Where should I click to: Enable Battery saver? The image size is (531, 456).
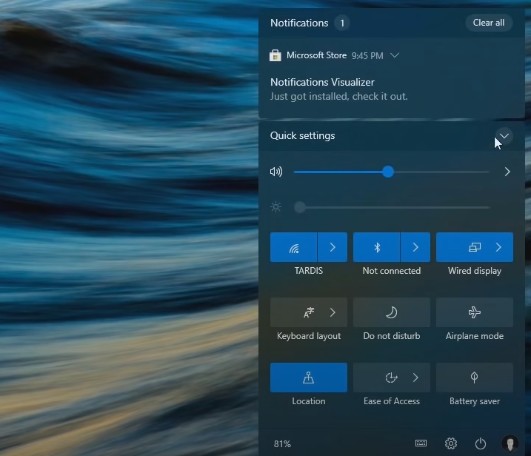[474, 377]
